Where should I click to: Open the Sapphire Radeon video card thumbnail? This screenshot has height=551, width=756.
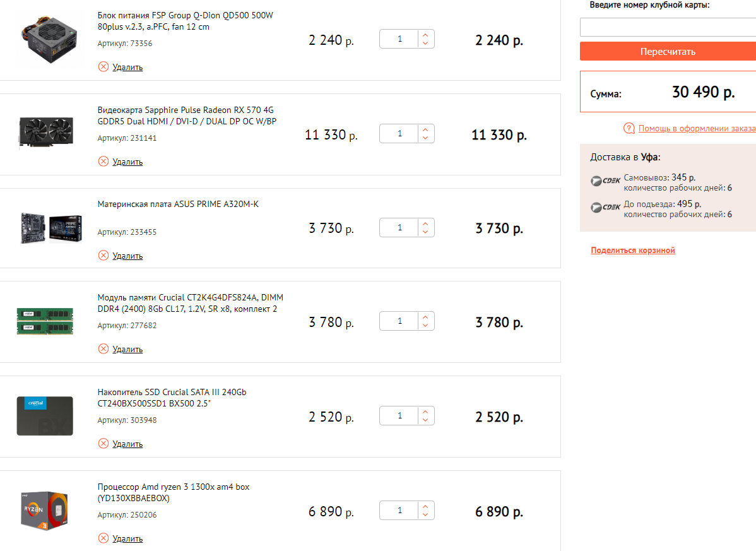click(x=45, y=133)
